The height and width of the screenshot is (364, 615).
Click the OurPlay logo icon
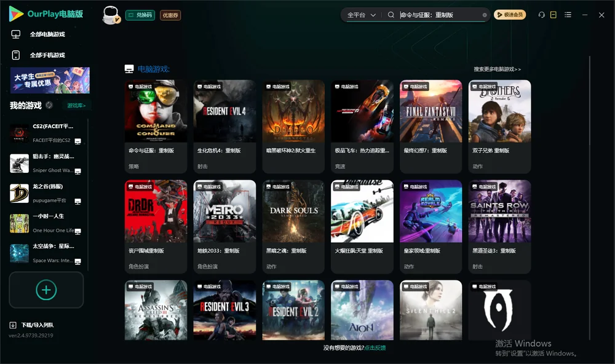[x=16, y=14]
